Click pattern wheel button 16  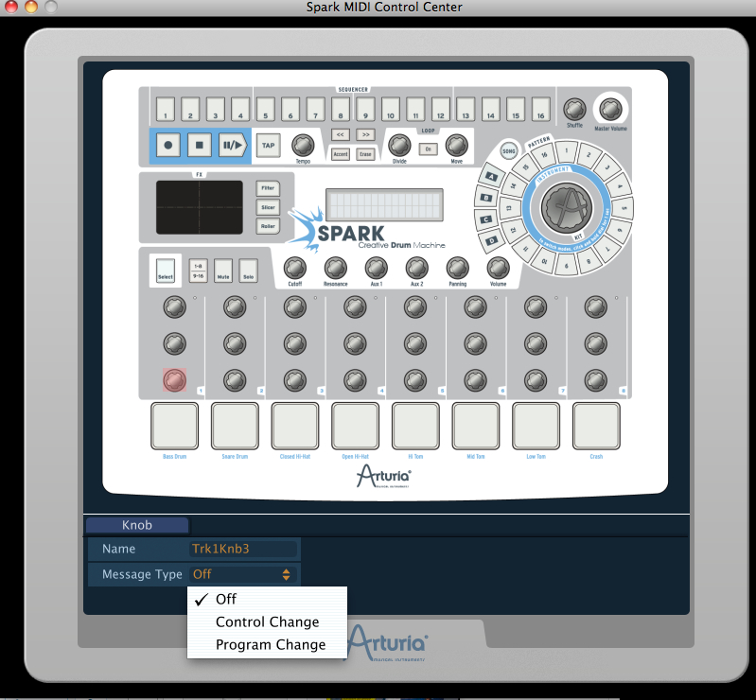(544, 155)
